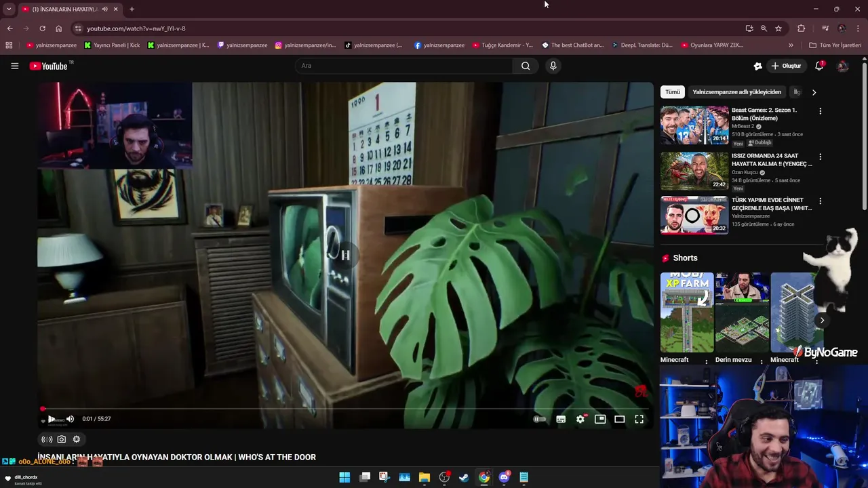Open the Windows Start menu
The width and height of the screenshot is (868, 488).
pyautogui.click(x=344, y=477)
